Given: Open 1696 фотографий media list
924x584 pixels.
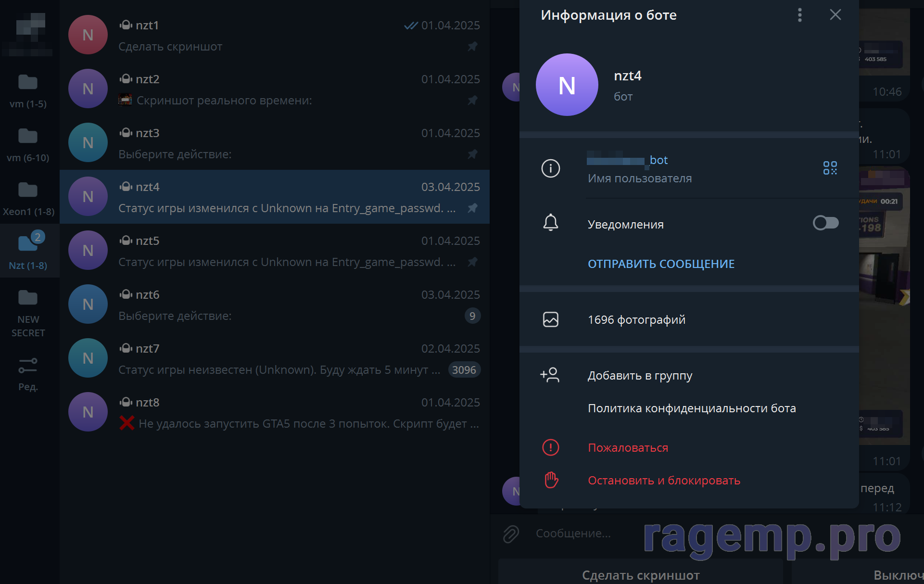Looking at the screenshot, I should [636, 319].
